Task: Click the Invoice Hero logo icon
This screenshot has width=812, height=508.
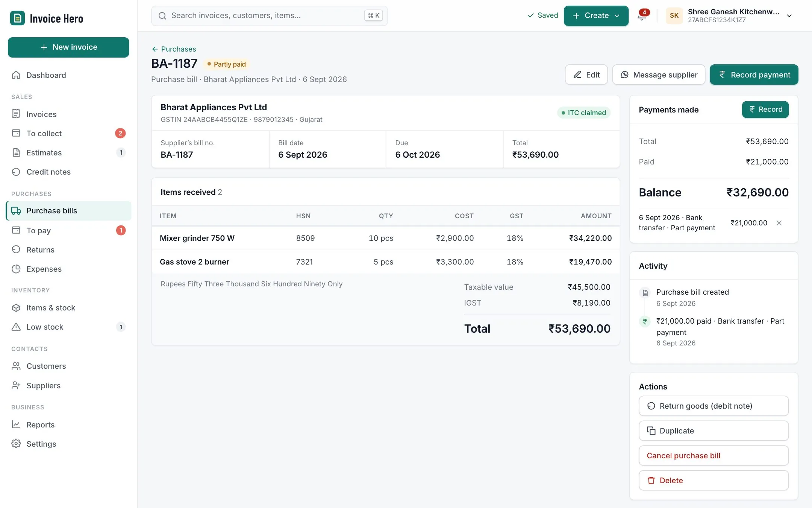Action: coord(17,18)
